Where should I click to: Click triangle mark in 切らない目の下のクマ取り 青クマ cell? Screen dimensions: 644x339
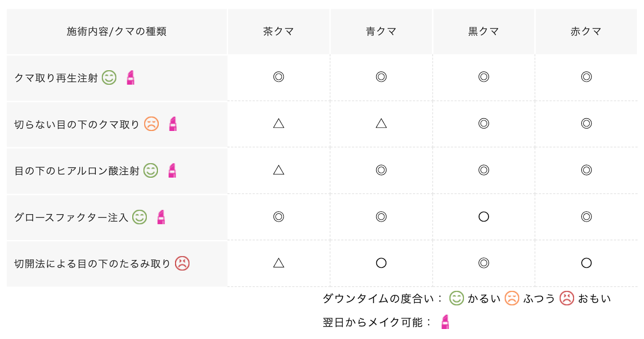tap(381, 124)
